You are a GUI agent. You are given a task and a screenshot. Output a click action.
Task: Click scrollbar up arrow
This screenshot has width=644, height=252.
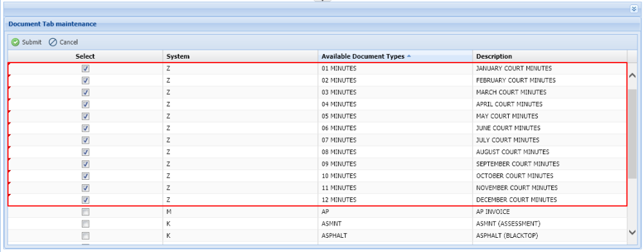[632, 75]
